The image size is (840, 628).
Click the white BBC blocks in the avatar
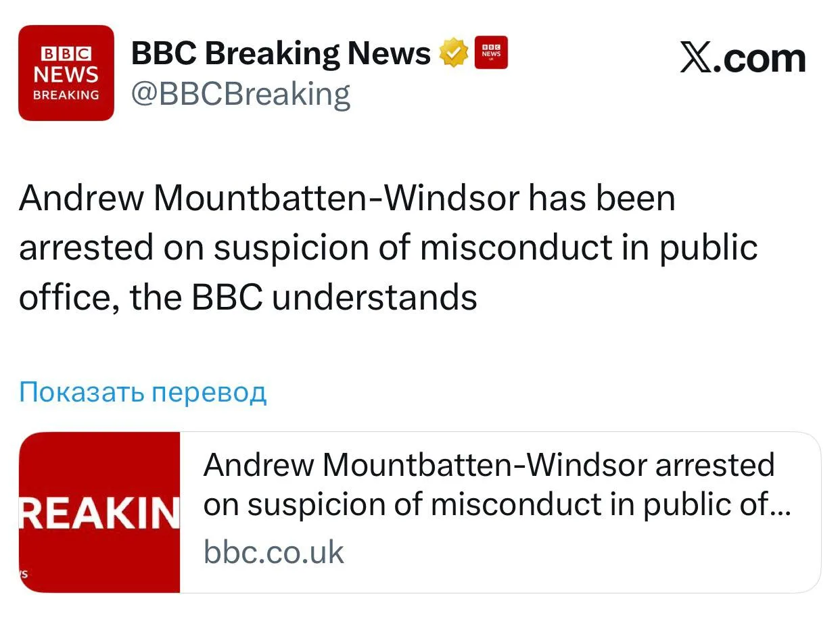pos(66,53)
